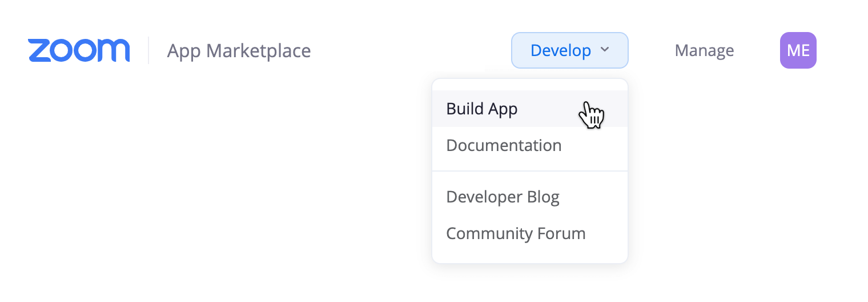Click the Zoom logo
The height and width of the screenshot is (302, 868).
click(x=79, y=50)
